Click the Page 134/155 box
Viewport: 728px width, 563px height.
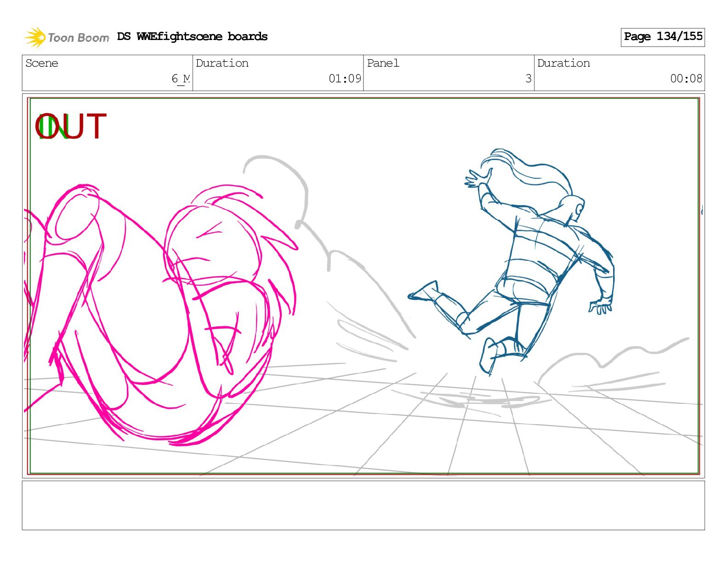pyautogui.click(x=662, y=37)
